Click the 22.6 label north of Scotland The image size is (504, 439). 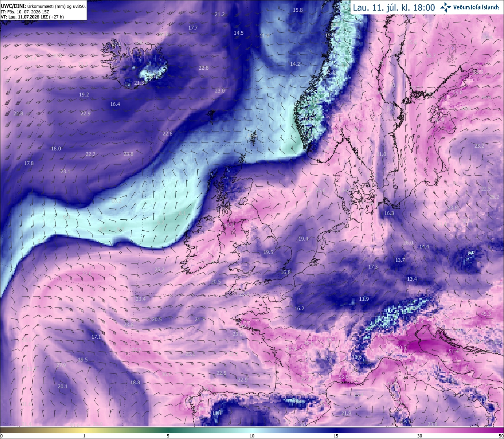click(167, 133)
